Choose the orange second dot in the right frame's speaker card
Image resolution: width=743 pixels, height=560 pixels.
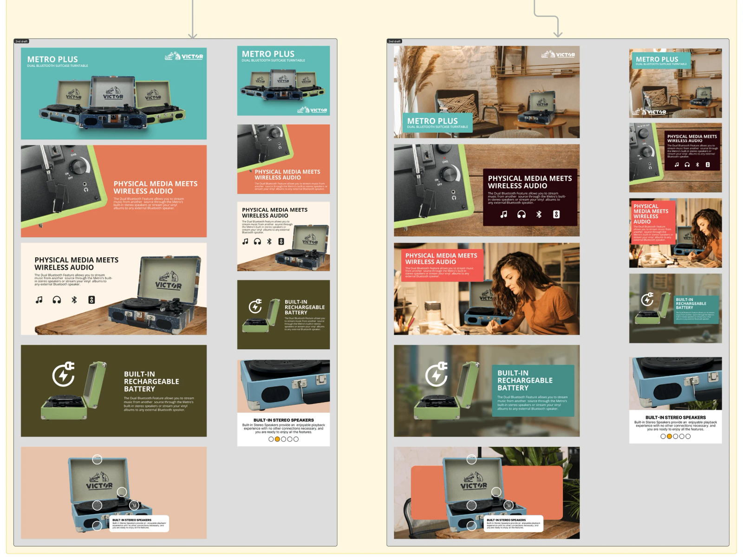click(669, 436)
